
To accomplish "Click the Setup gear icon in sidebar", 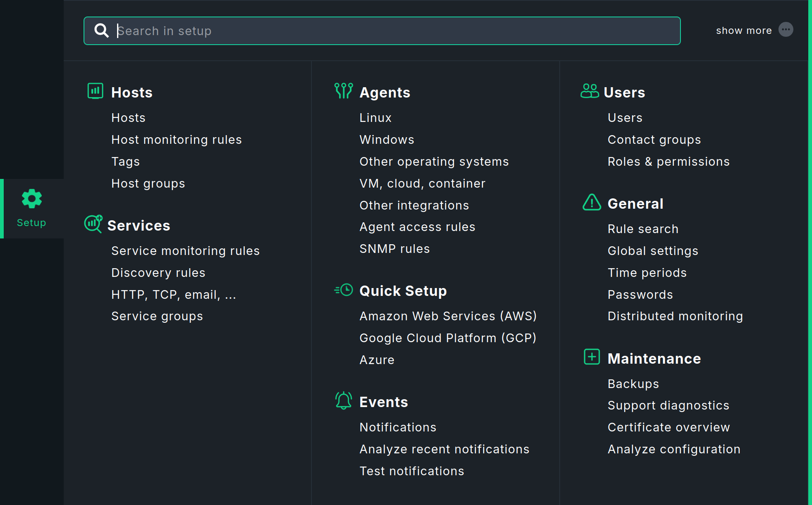I will 31,199.
